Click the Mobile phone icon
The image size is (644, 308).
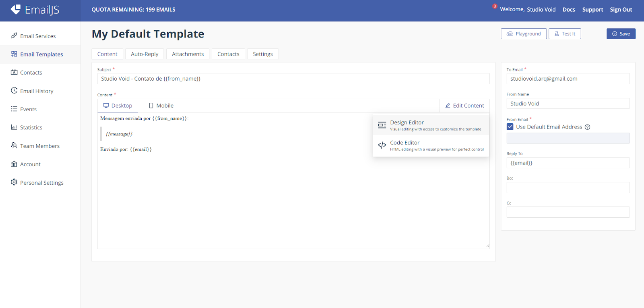(x=151, y=106)
